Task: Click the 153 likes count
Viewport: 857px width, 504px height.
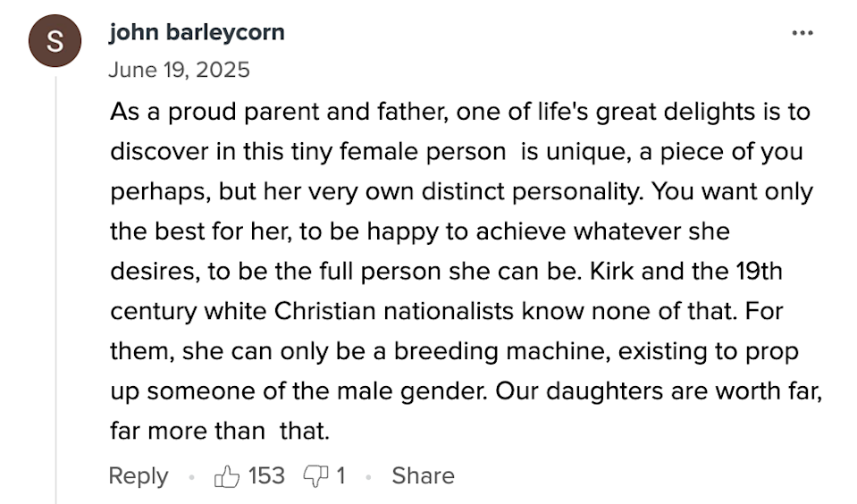Action: coord(266,475)
